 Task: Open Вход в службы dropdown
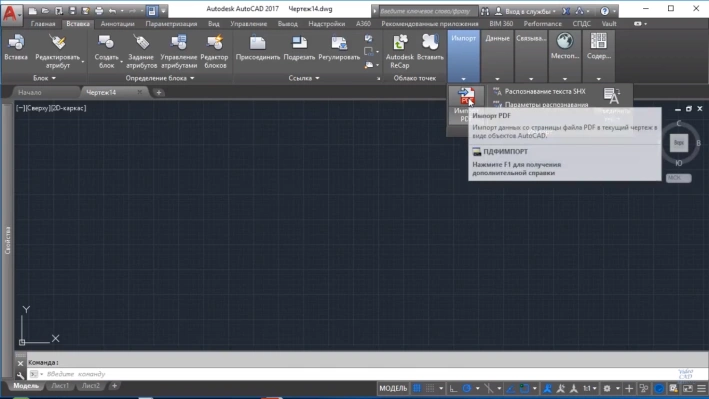click(x=525, y=11)
